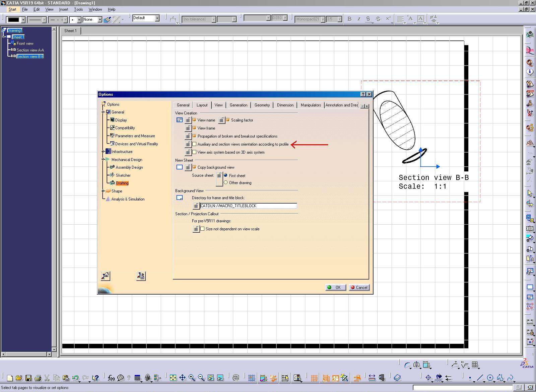
Task: Open the Generation tab
Action: coord(239,105)
